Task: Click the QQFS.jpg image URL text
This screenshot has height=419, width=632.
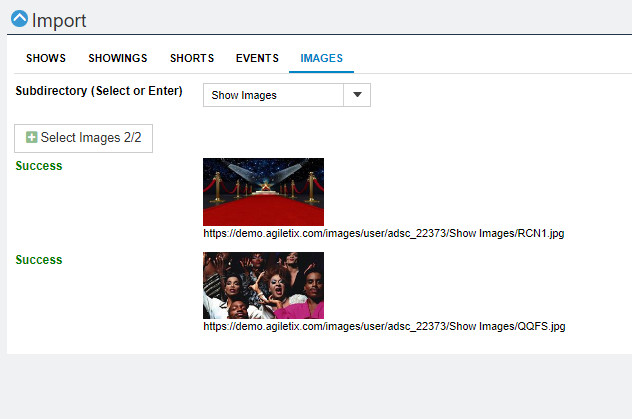Action: point(384,326)
